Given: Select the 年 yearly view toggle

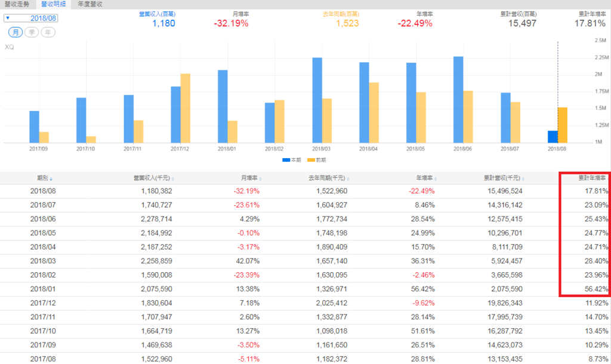Looking at the screenshot, I should point(48,32).
